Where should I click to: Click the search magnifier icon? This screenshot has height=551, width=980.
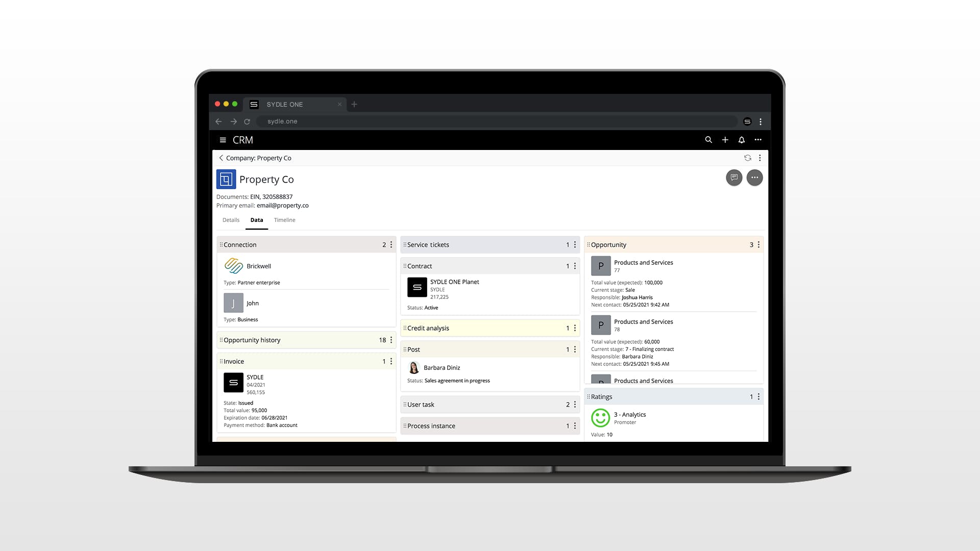pyautogui.click(x=708, y=140)
